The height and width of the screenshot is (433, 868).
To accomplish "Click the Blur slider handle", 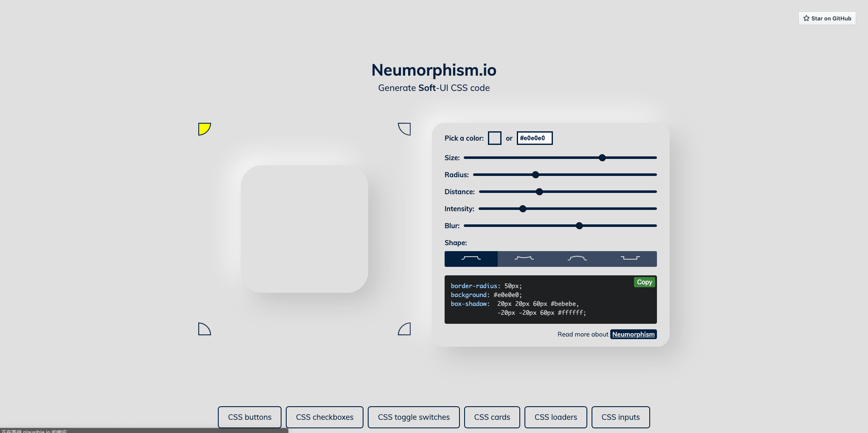I will [x=579, y=226].
